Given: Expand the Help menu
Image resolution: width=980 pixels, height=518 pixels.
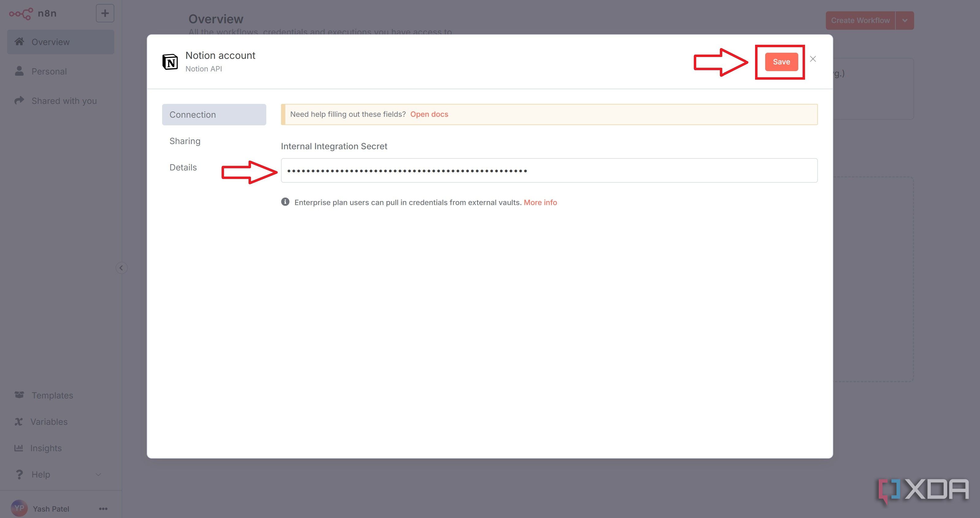Looking at the screenshot, I should 60,474.
